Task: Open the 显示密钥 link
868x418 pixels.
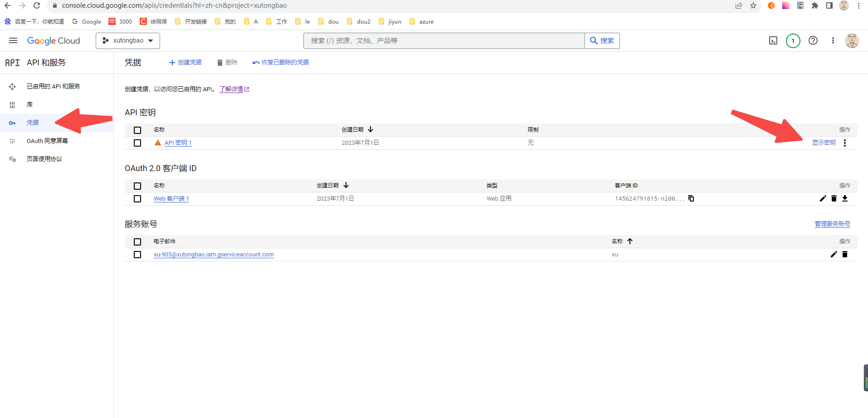Action: point(824,142)
